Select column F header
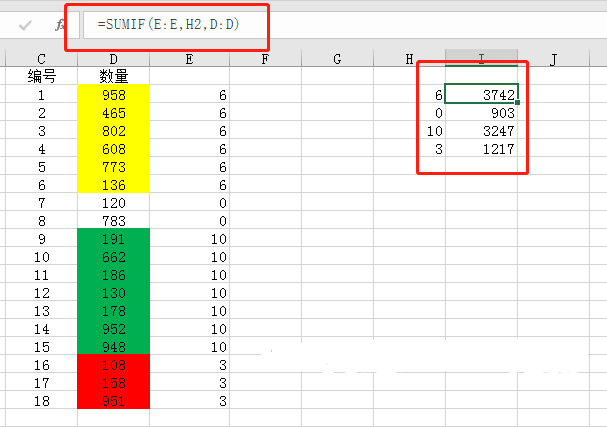The width and height of the screenshot is (607, 427). click(265, 59)
